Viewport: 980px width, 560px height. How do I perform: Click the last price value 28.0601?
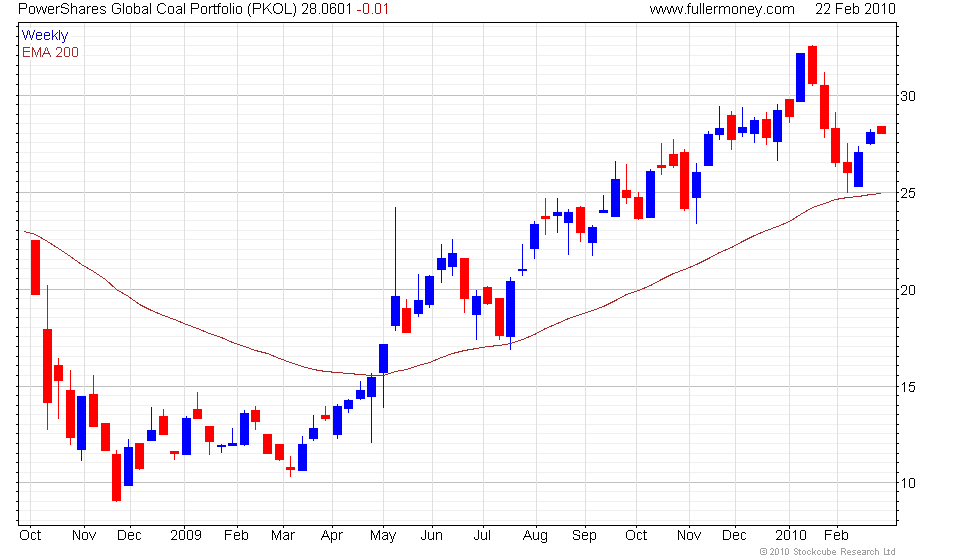pos(327,9)
